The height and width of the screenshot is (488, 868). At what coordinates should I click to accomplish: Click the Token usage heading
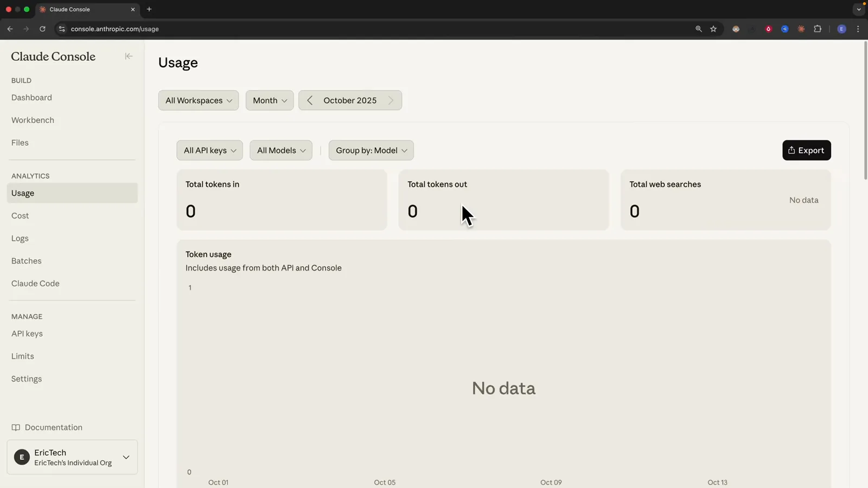208,254
